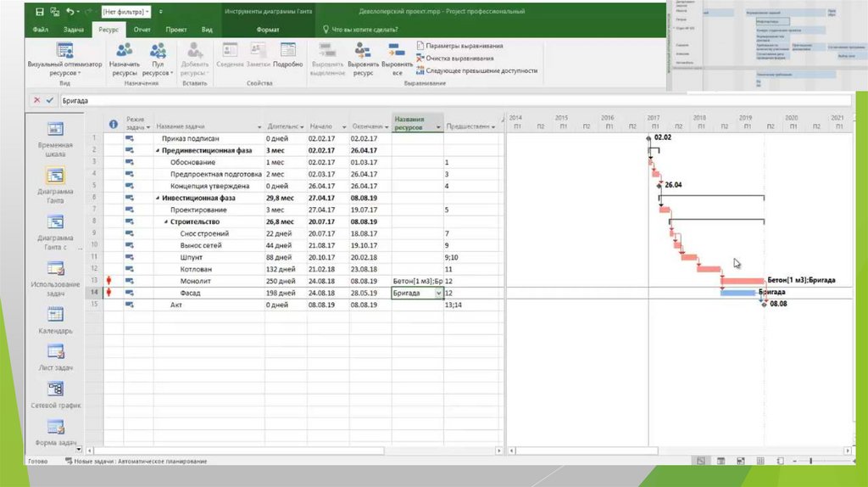
Task: Open the Calendar (Календарь) view
Action: (55, 320)
